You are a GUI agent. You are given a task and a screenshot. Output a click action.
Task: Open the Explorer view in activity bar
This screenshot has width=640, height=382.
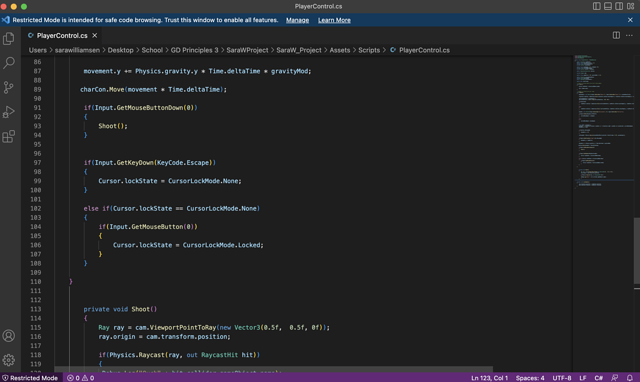(9, 38)
